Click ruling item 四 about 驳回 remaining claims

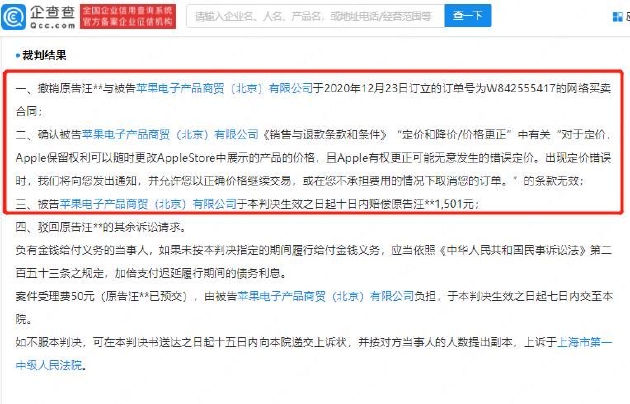(x=101, y=227)
